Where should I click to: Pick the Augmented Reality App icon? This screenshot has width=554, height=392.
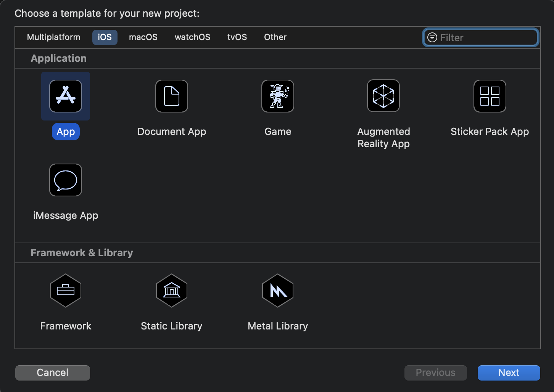383,96
